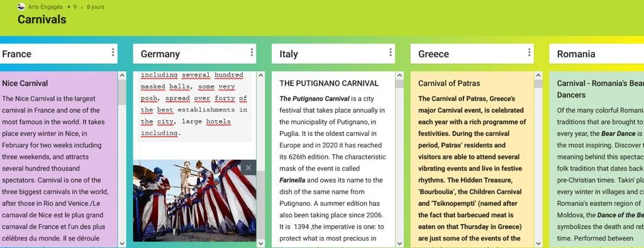Click the bold italic Bear Dance text

tap(618, 133)
